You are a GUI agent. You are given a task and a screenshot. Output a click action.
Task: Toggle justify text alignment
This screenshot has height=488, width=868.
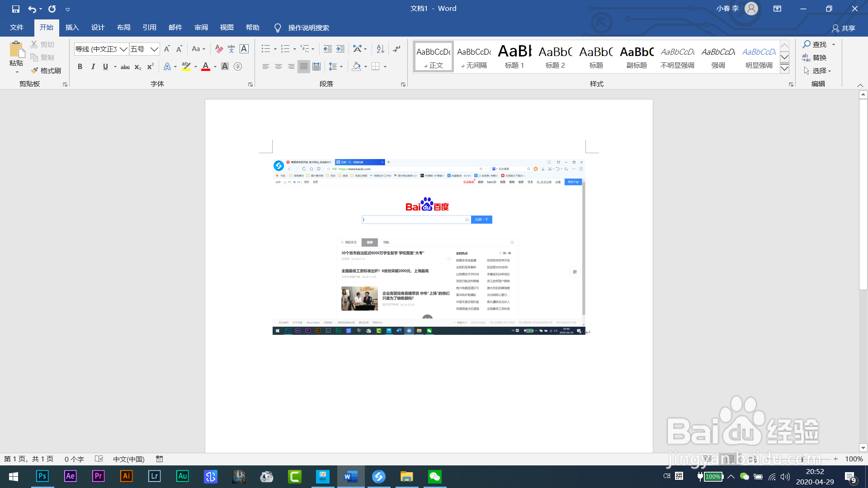click(x=304, y=66)
